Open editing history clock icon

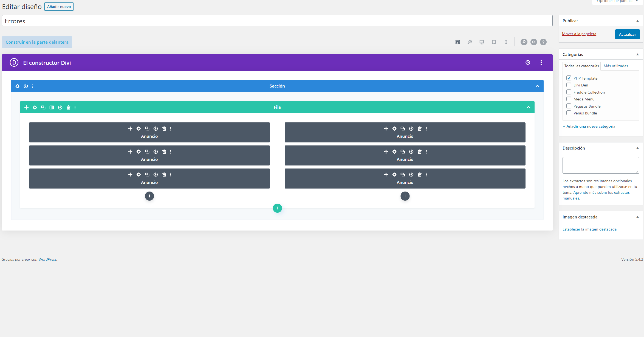point(528,63)
